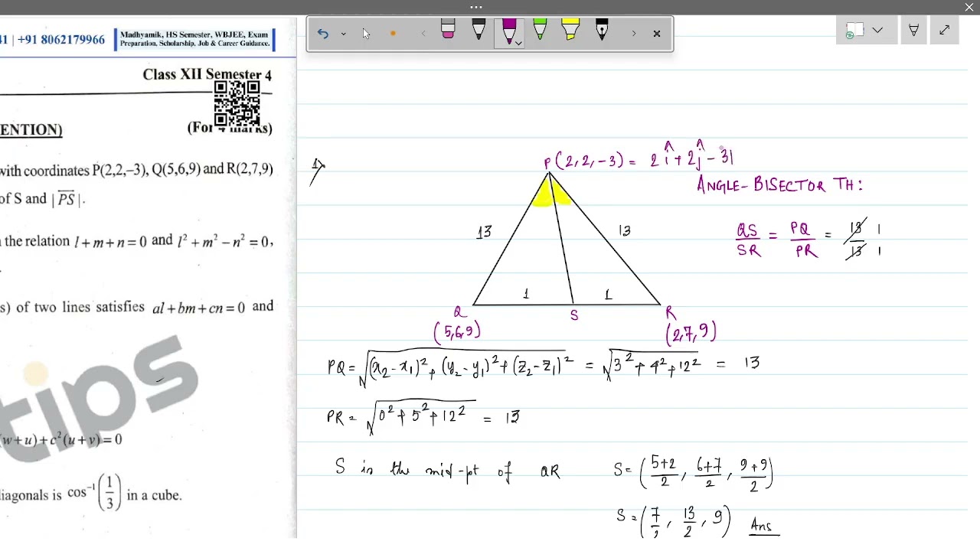Click the Q (5,6,9) vertex label
This screenshot has width=980, height=551.
click(x=458, y=324)
